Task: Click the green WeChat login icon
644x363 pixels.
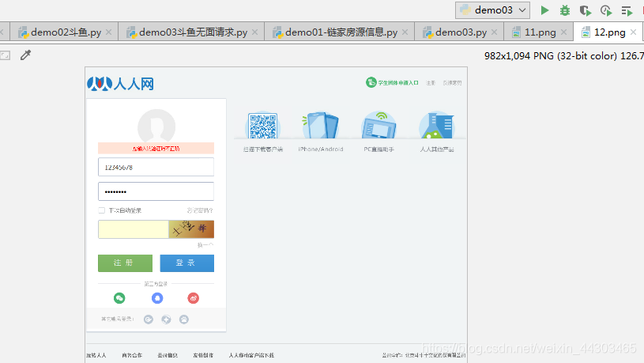Action: [x=119, y=298]
